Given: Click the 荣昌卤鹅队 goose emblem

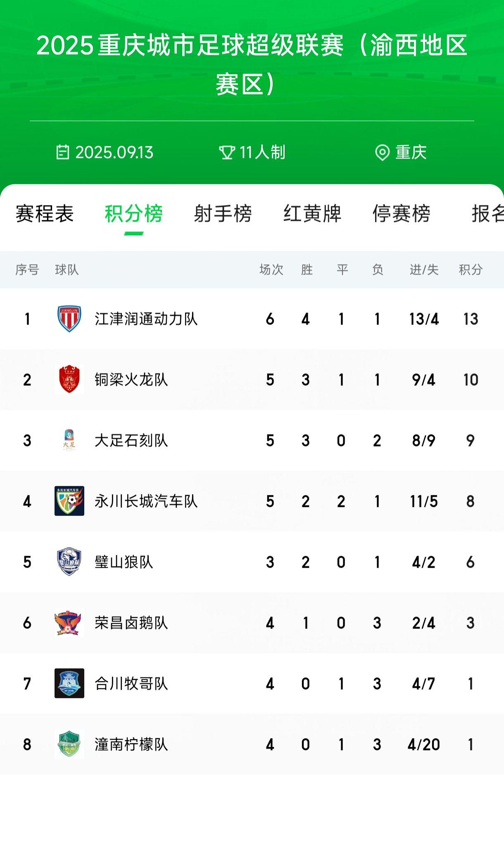Looking at the screenshot, I should pos(69,622).
